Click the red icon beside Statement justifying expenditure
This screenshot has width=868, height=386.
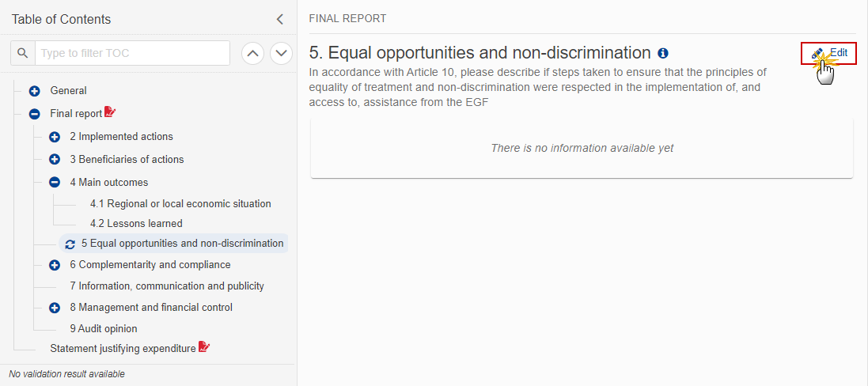tap(204, 347)
